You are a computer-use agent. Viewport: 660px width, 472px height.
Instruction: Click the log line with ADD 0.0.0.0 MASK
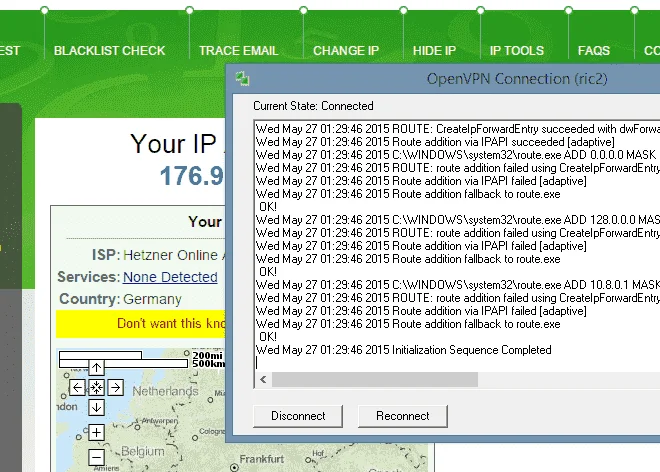pyautogui.click(x=458, y=155)
